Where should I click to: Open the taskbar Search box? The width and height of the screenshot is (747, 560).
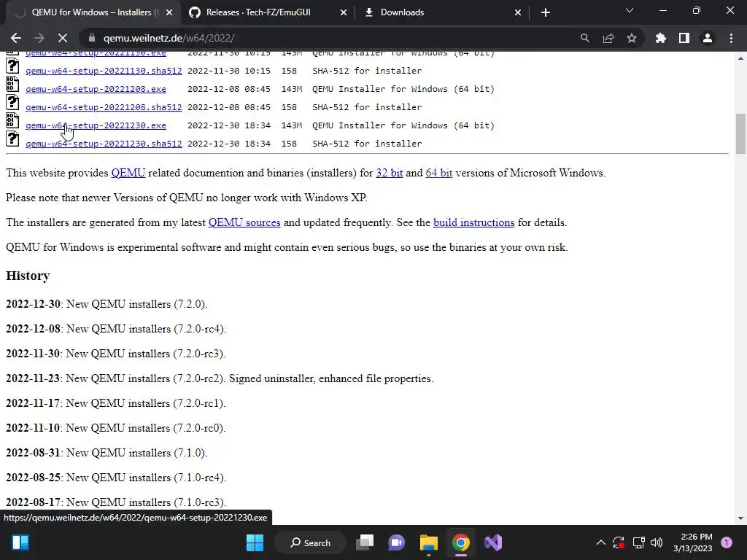(x=311, y=542)
